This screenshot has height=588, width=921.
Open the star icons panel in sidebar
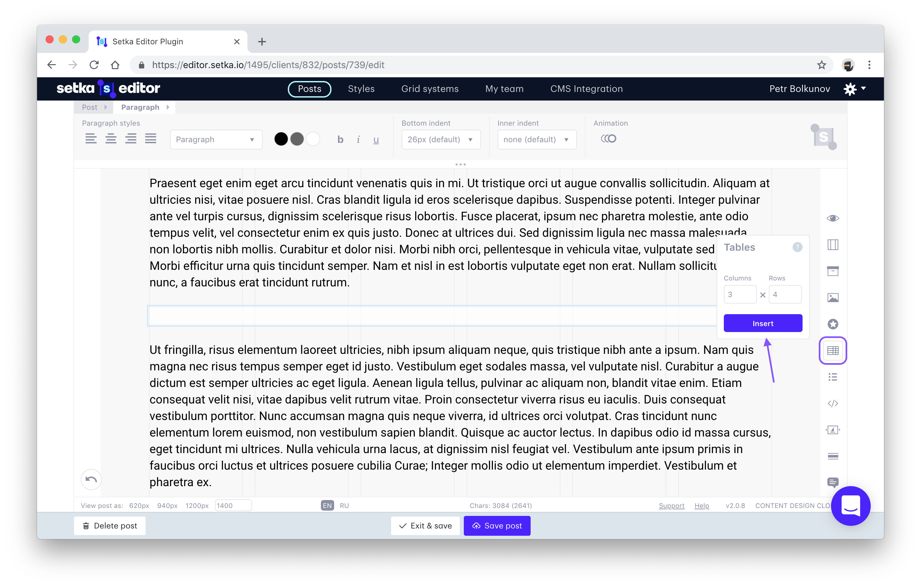coord(833,324)
